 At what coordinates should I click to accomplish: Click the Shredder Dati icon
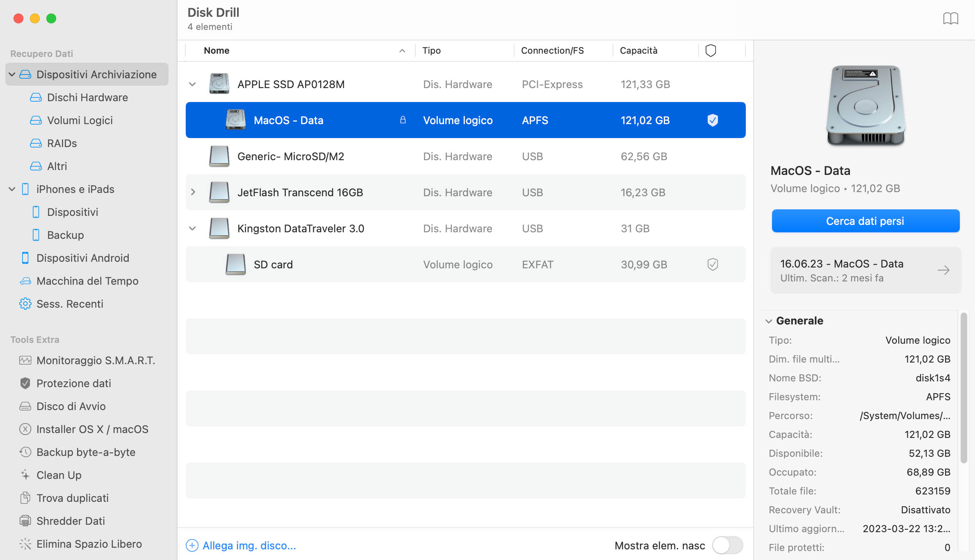(25, 521)
